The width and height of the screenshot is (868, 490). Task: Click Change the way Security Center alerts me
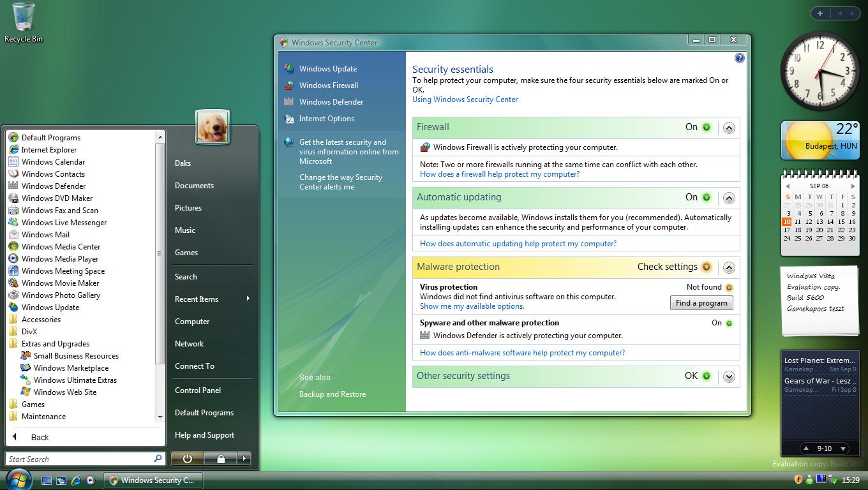pos(341,182)
